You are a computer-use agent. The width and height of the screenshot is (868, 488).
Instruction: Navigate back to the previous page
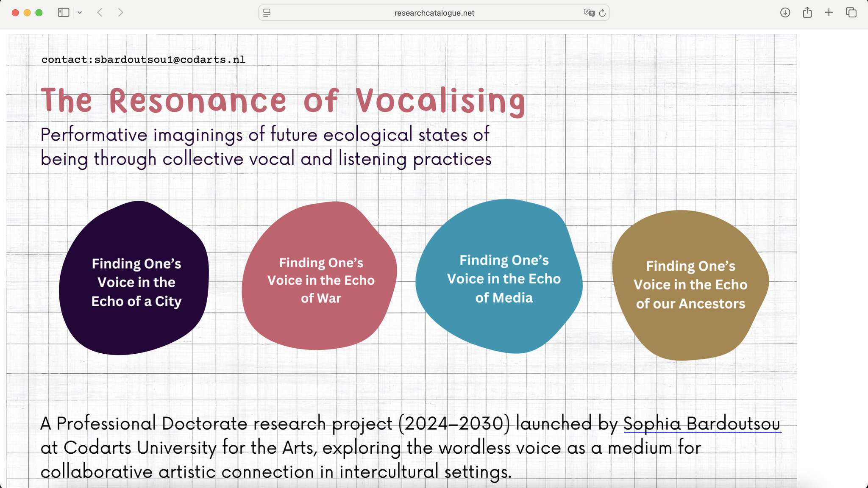(100, 12)
